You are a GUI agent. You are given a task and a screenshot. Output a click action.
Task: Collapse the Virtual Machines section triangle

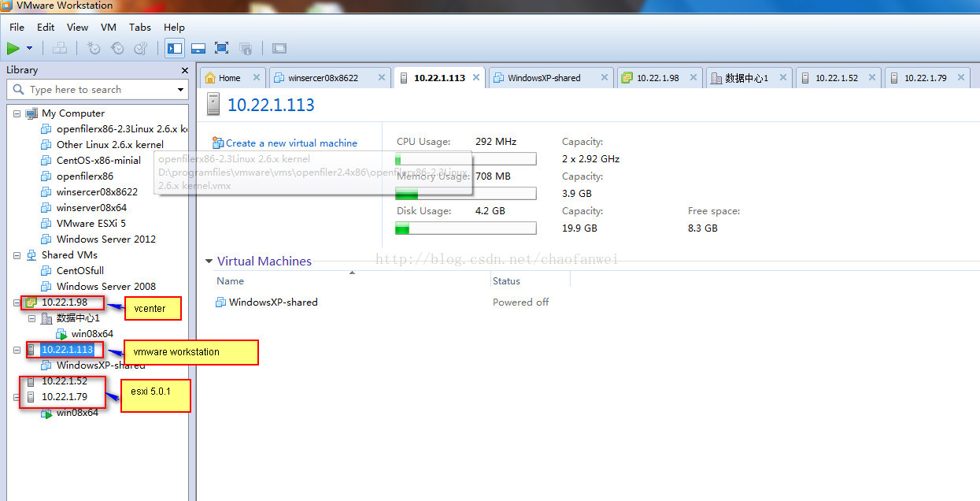[x=209, y=262]
